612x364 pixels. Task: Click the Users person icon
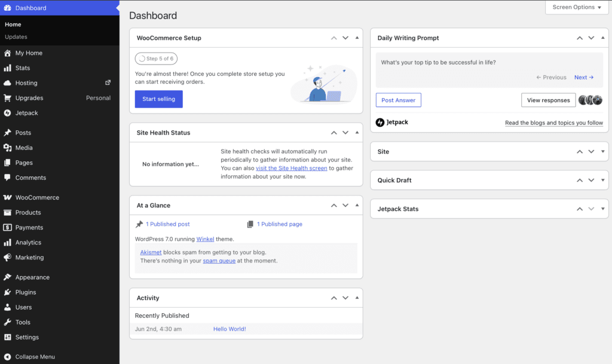click(x=7, y=307)
